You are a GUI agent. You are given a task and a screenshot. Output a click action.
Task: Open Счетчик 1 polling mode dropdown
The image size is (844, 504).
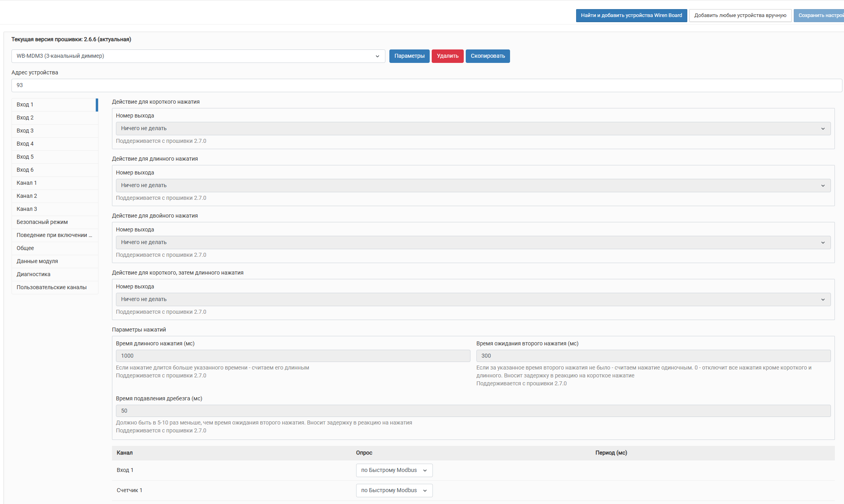394,491
